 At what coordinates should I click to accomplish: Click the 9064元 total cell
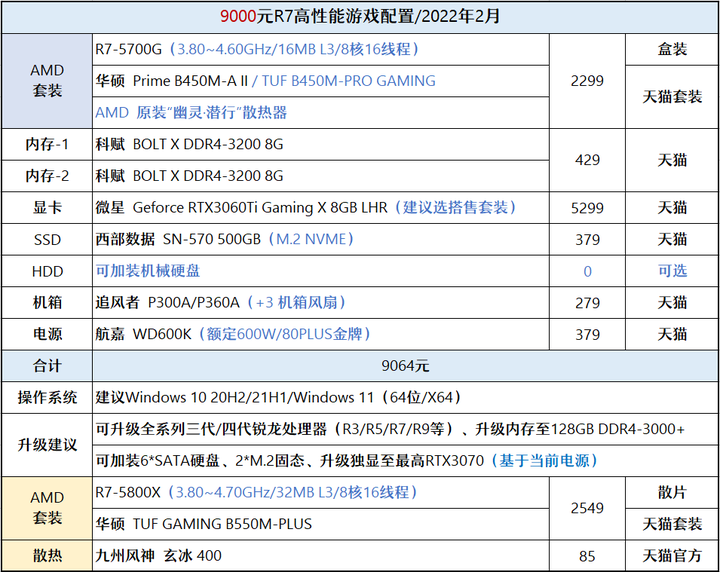[405, 366]
